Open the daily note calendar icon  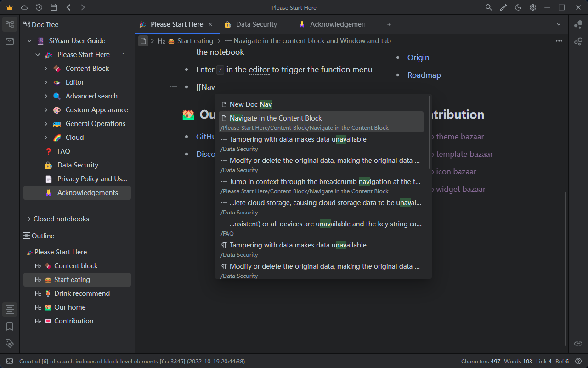tap(54, 7)
